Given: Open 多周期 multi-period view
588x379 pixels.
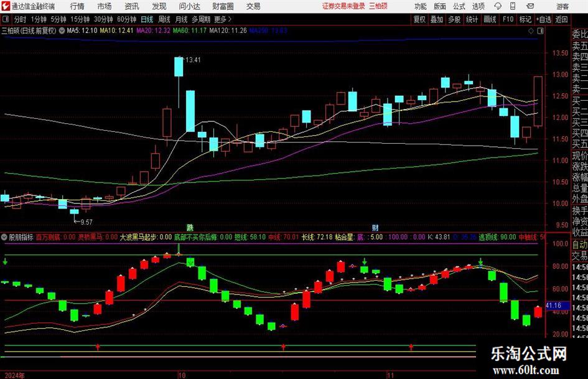Looking at the screenshot, I should pyautogui.click(x=201, y=19).
